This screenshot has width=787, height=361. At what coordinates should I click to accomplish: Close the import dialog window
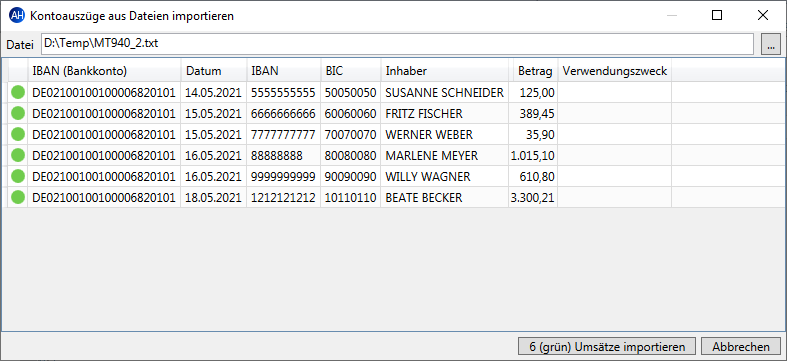tap(763, 16)
